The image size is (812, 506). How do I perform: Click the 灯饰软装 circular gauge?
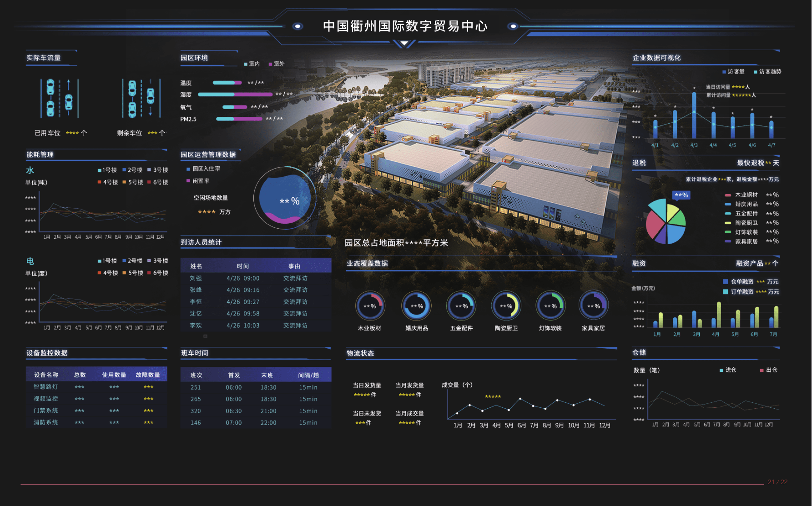point(550,306)
